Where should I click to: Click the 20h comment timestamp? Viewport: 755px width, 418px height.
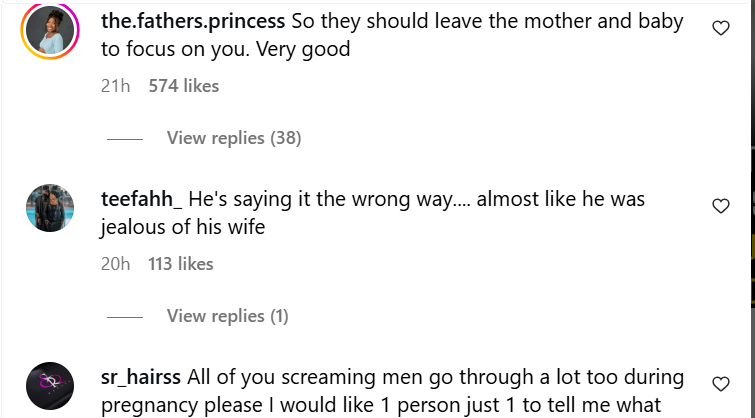(x=116, y=264)
